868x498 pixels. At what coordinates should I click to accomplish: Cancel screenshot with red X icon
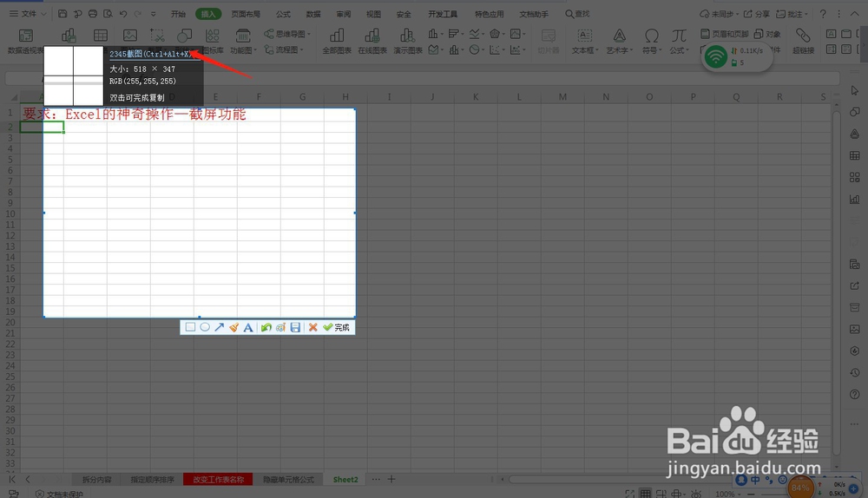[x=312, y=327]
